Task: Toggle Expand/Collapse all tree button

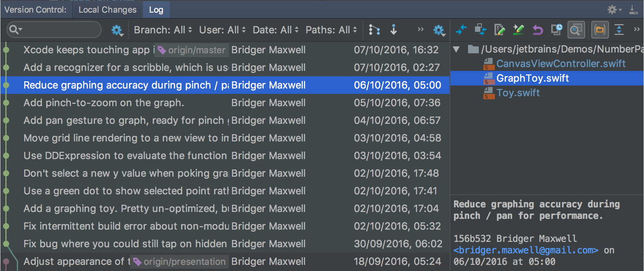Action: click(619, 30)
